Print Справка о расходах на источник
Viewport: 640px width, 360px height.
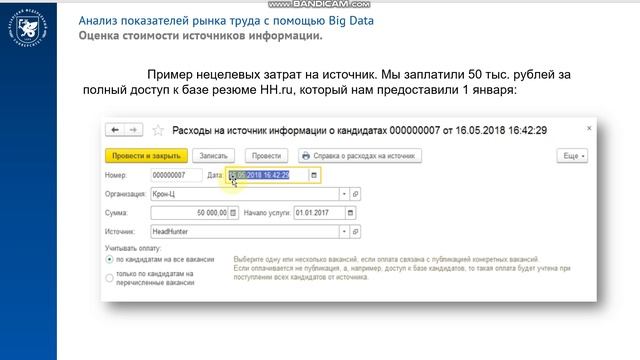point(360,156)
